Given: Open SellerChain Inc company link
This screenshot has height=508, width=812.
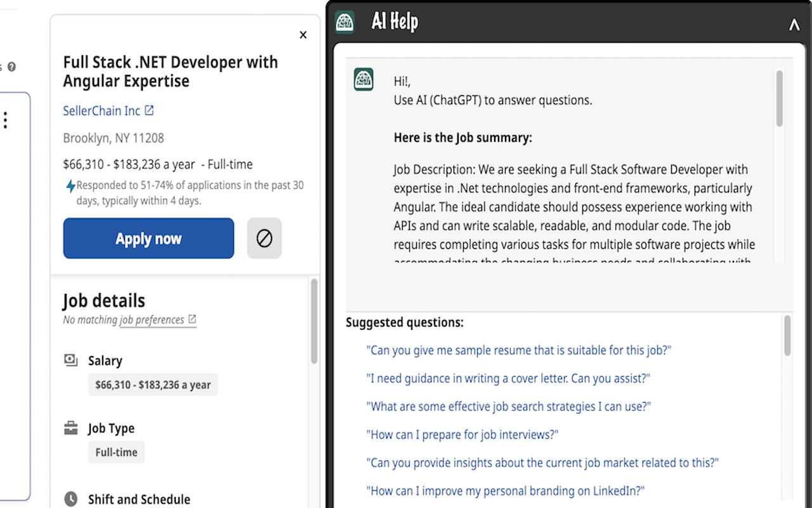Looking at the screenshot, I should (101, 110).
